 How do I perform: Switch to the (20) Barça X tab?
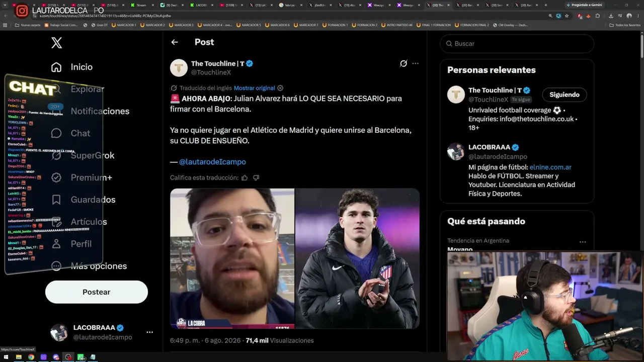coord(467,5)
